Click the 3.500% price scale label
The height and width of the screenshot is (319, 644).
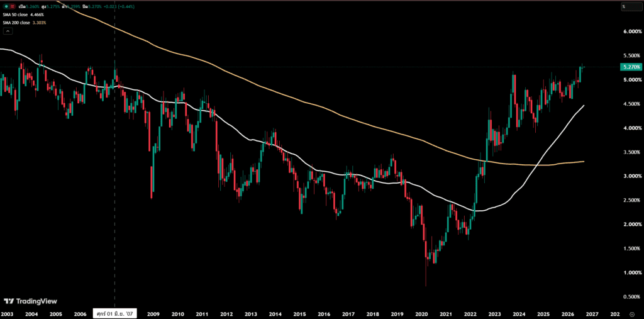pyautogui.click(x=633, y=152)
